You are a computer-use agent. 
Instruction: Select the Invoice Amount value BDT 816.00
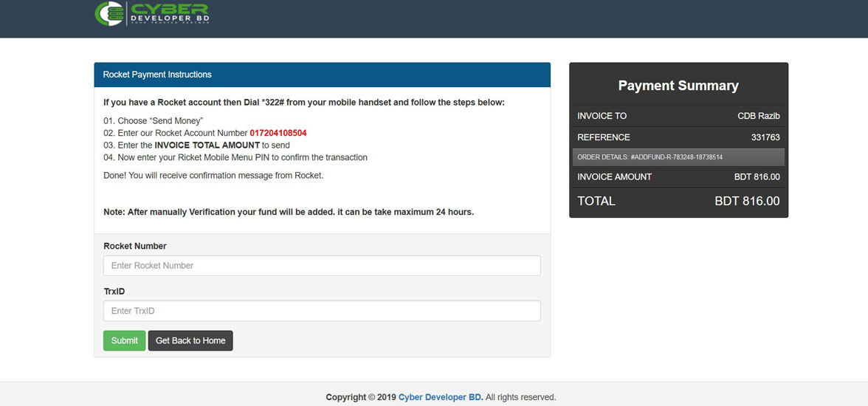click(757, 177)
